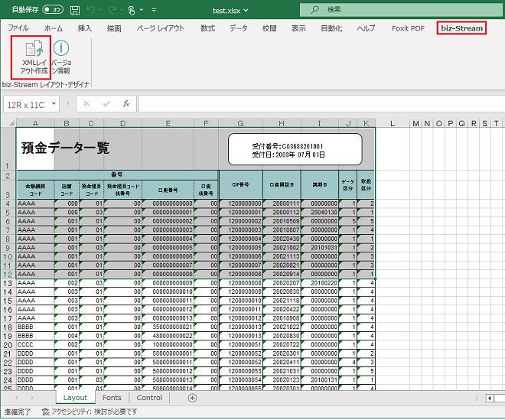
Task: Switch to the 描画 ribbon tab
Action: pos(114,28)
